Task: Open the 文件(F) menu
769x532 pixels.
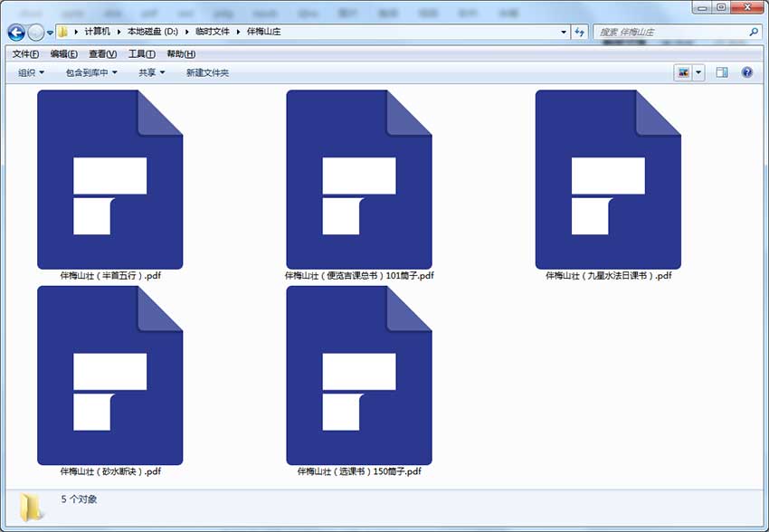Action: [25, 54]
